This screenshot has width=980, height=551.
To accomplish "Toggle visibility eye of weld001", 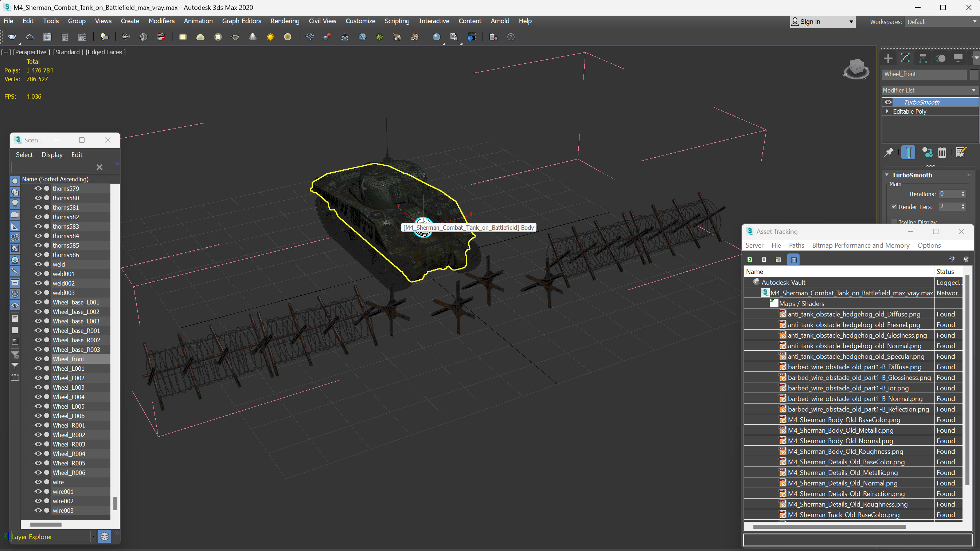I will tap(38, 273).
